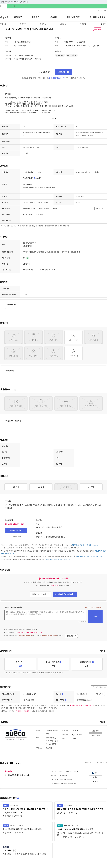Click the 자녀 학자금 지원 welfare icon
The width and height of the screenshot is (107, 868).
(94, 337)
